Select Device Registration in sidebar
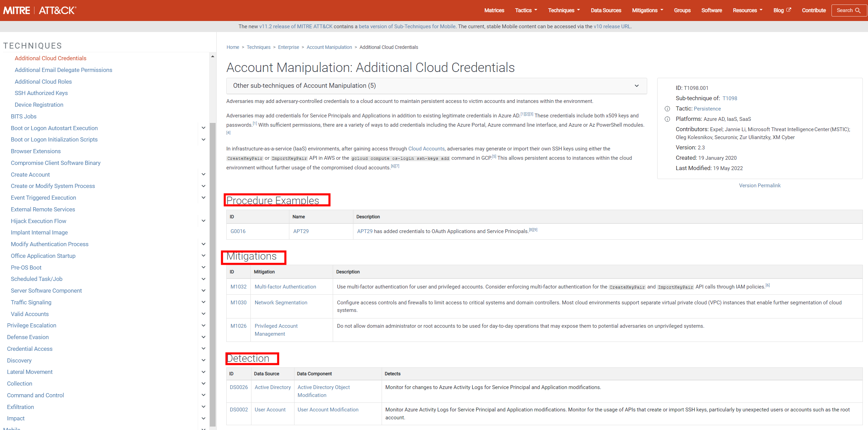The image size is (868, 430). pyautogui.click(x=39, y=105)
